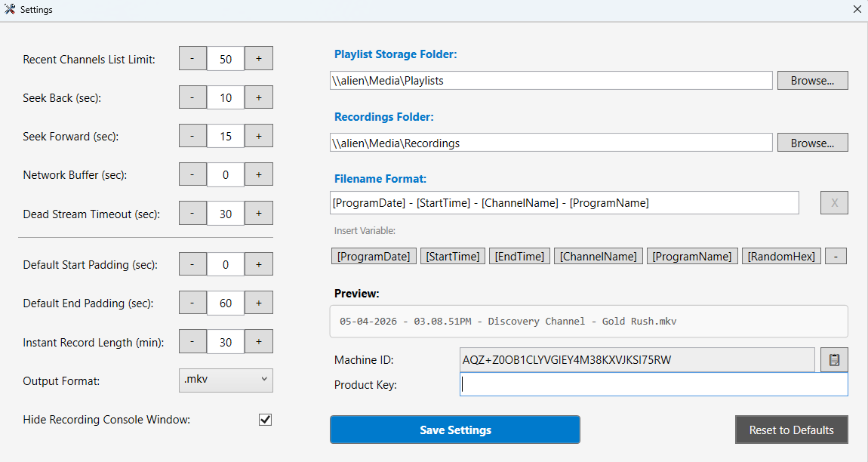Insert [EndTime] variable
868x462 pixels.
[x=519, y=257]
